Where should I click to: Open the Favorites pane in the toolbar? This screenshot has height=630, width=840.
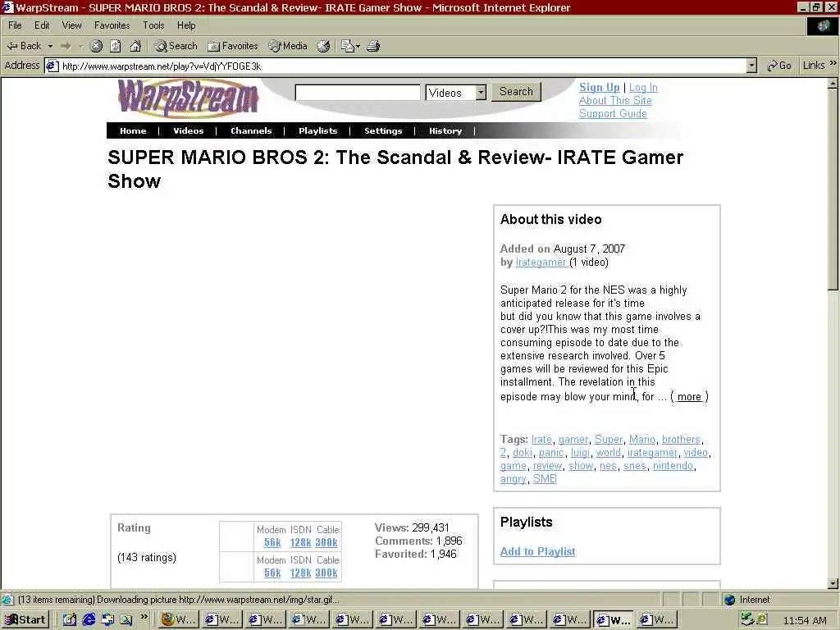tap(232, 46)
